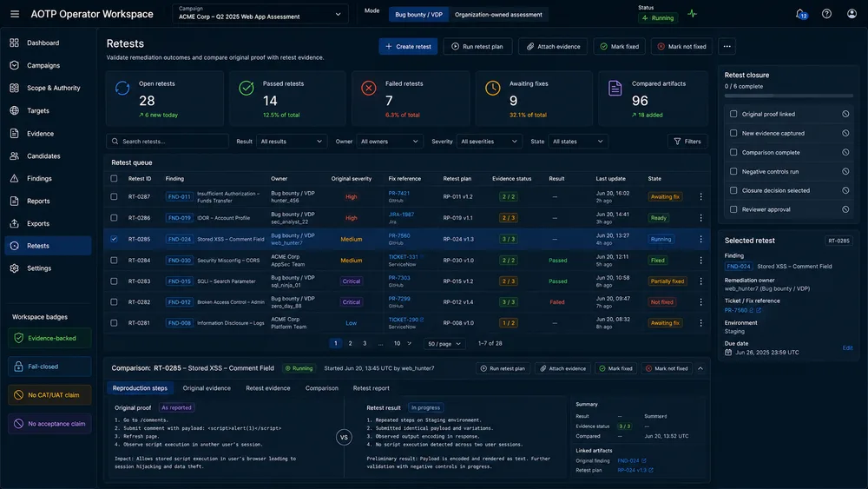Click the activity pulse icon next to Running

click(693, 14)
